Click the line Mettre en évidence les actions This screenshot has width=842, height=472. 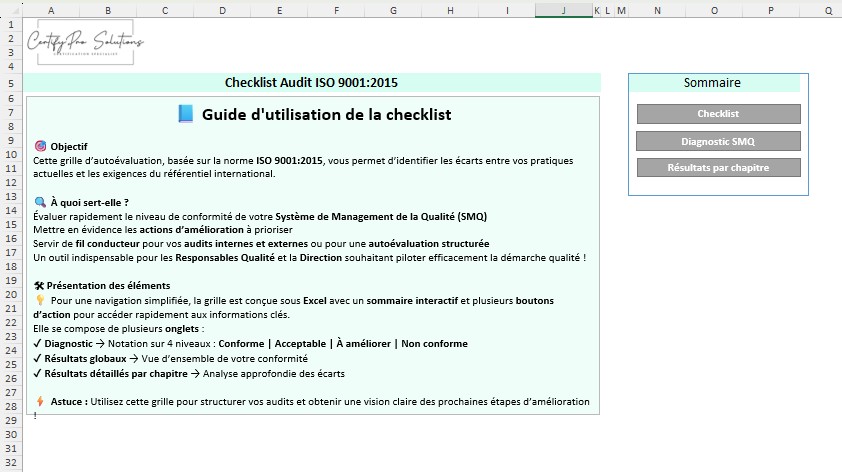pos(163,230)
